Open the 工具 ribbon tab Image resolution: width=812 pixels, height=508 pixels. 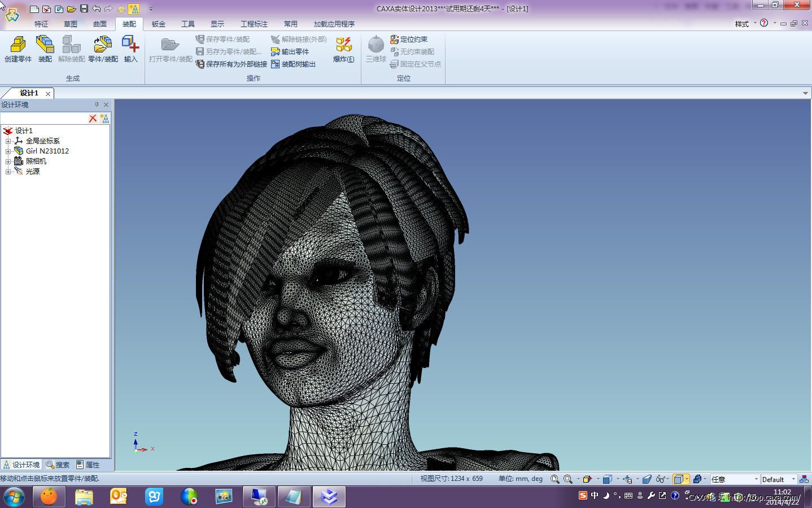click(188, 24)
